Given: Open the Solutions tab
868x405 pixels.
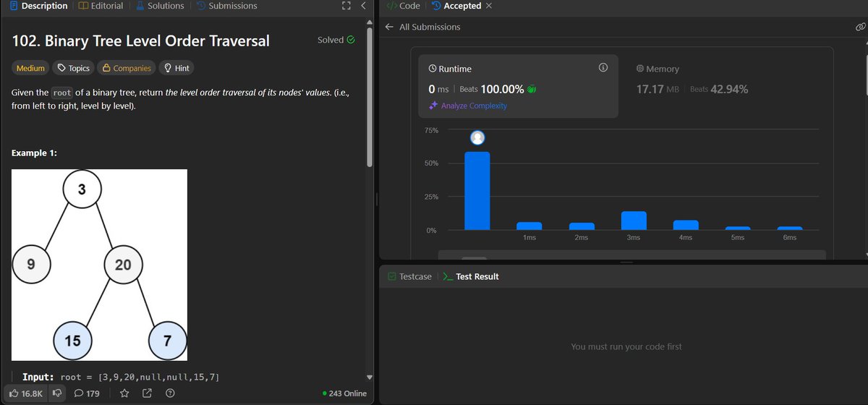Looking at the screenshot, I should [158, 6].
